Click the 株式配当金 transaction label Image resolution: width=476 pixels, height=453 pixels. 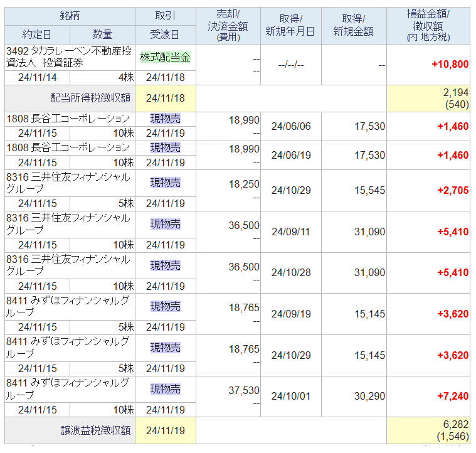point(166,57)
